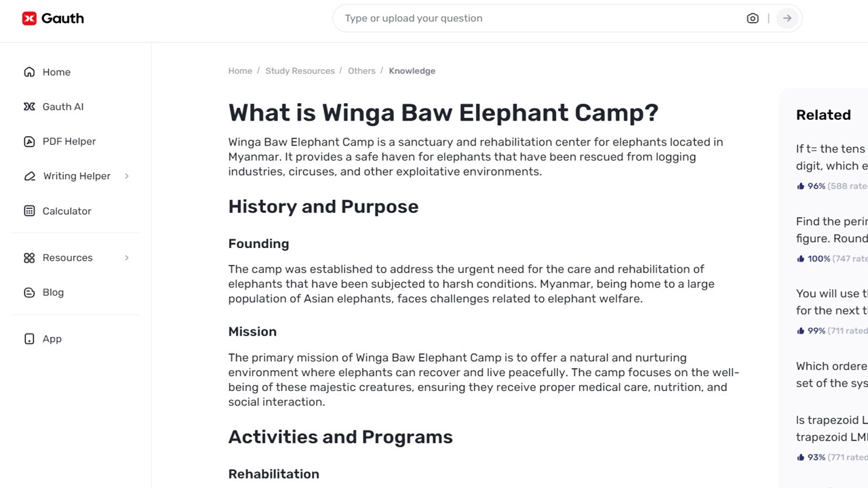
Task: Open the image upload camera icon
Action: coord(752,18)
